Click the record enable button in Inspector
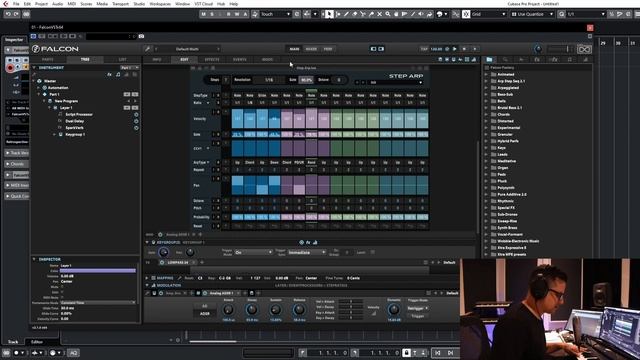The image size is (640, 360). [x=10, y=68]
